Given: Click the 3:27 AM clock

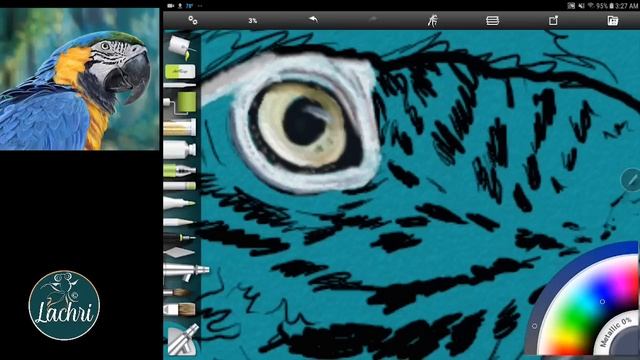Looking at the screenshot, I should 627,6.
